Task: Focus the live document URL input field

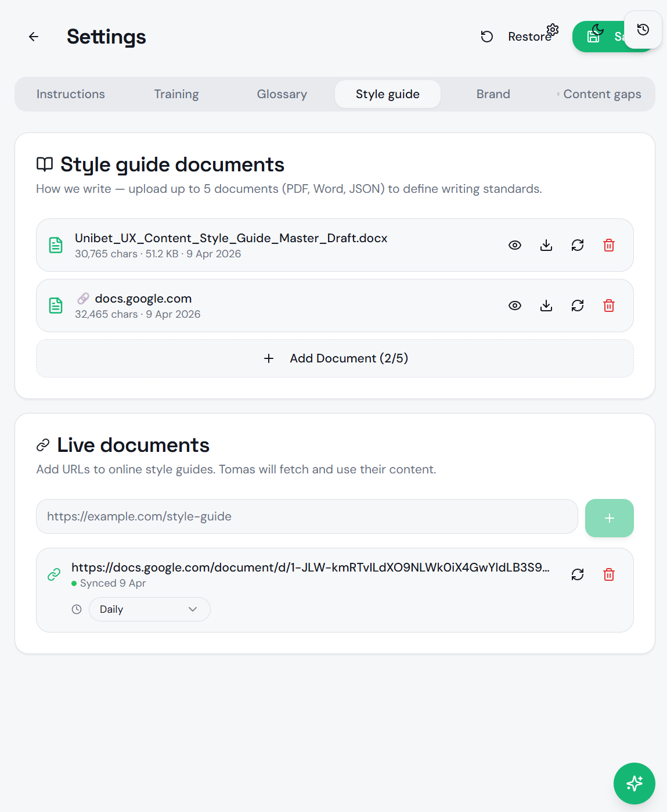Action: [307, 516]
